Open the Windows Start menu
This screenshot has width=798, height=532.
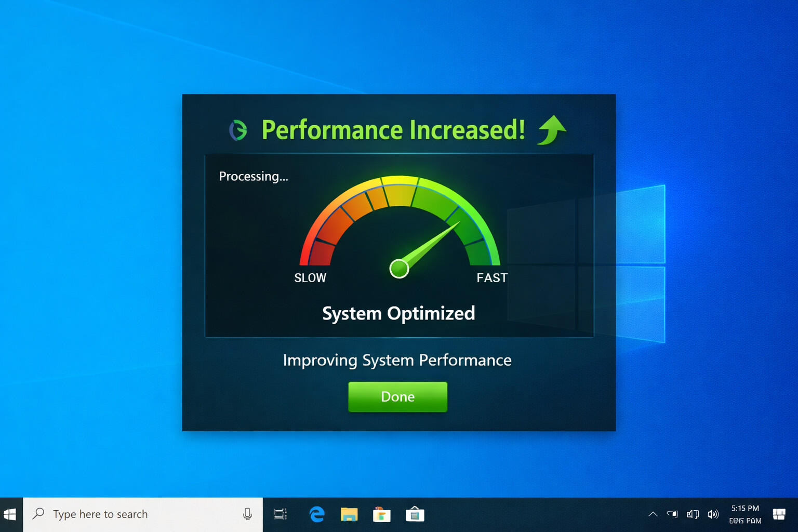click(10, 514)
